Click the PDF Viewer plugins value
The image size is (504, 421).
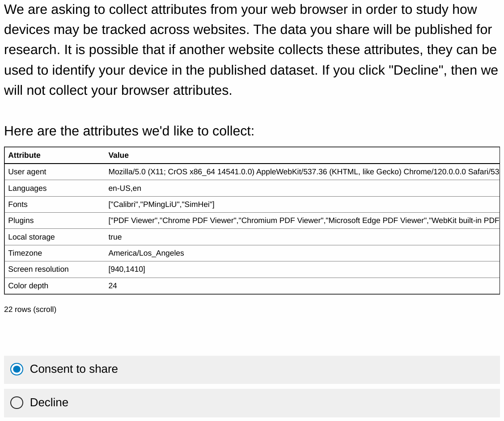303,220
